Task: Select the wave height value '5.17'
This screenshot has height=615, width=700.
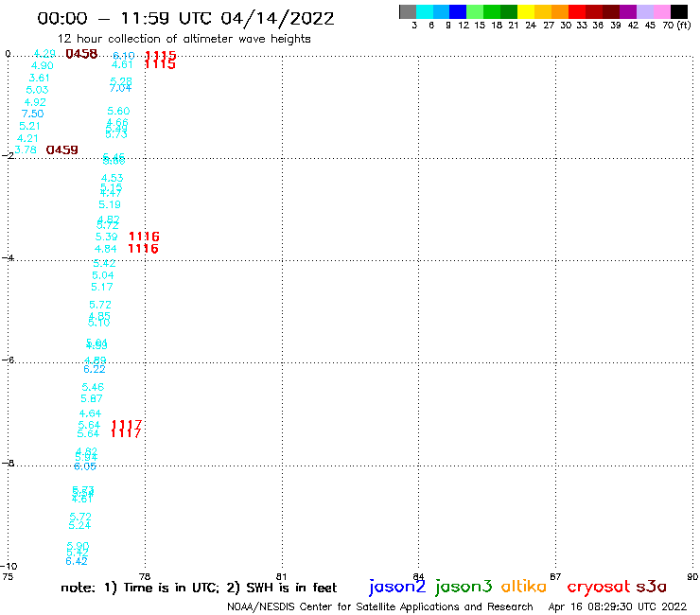Action: click(102, 288)
